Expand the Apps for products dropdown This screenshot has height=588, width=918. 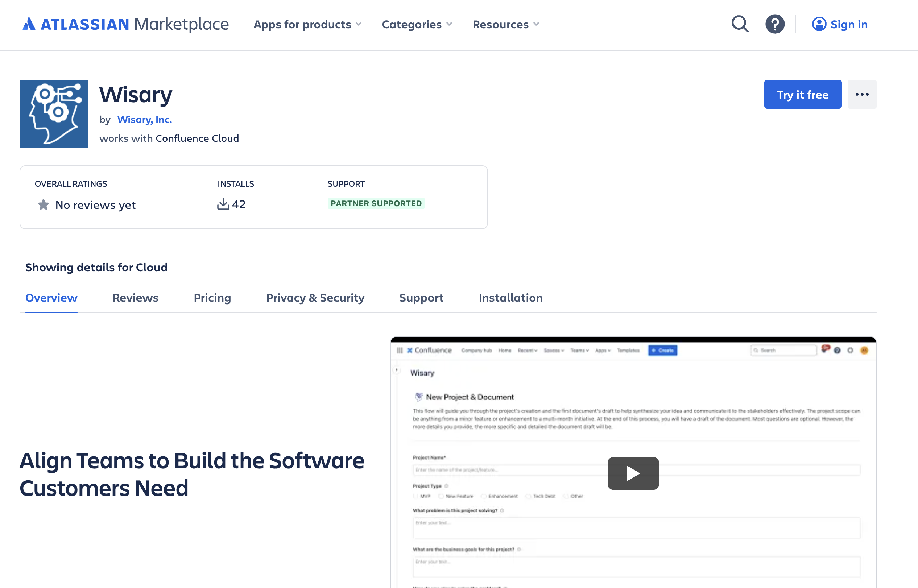[x=307, y=24]
